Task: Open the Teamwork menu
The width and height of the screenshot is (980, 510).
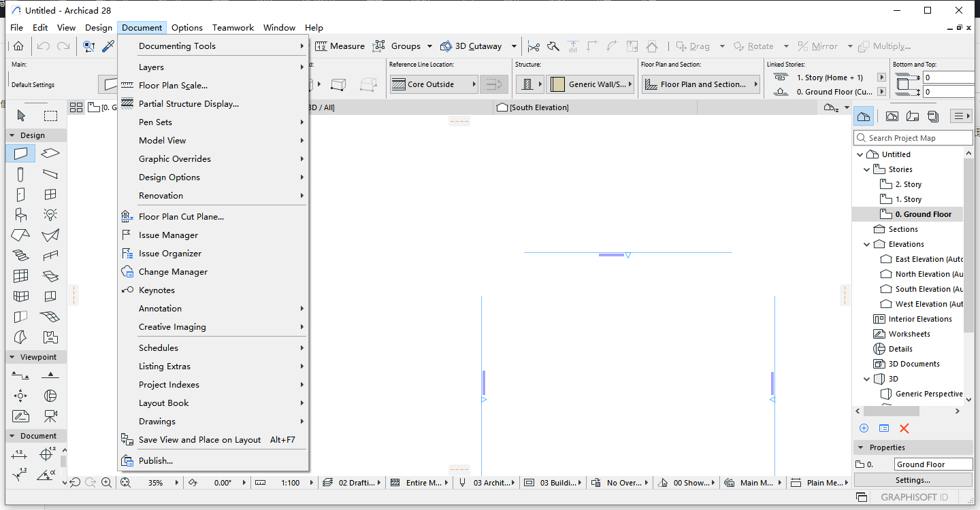Action: (233, 28)
